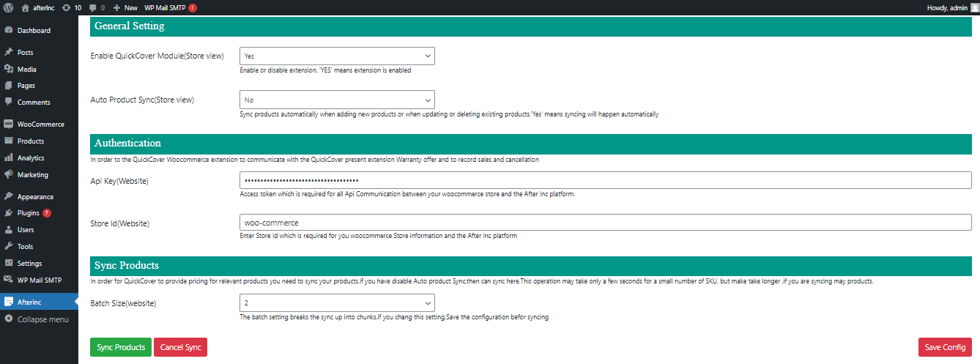This screenshot has height=364, width=980.
Task: Click the WP Mail SMTP envelope icon in sidebar
Action: point(9,280)
